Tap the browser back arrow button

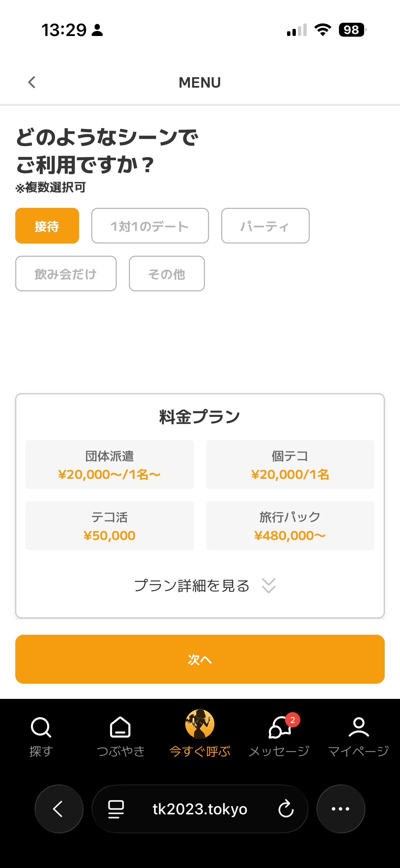[x=59, y=809]
